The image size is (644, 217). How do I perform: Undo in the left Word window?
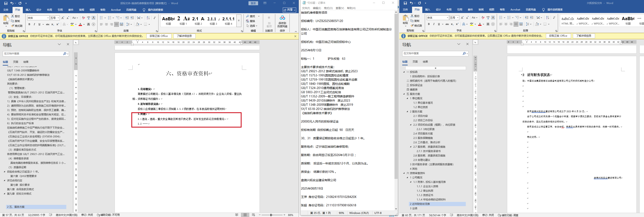point(12,3)
